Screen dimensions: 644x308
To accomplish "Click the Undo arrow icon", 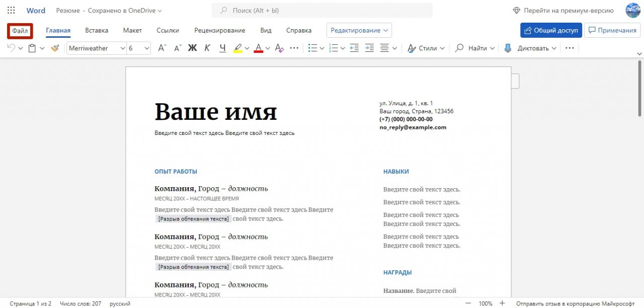I will [x=11, y=48].
